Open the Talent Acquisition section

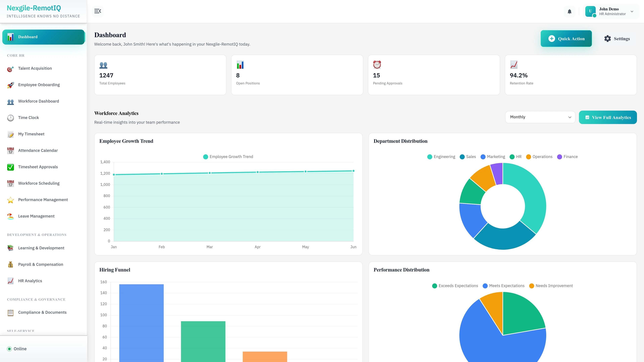35,68
